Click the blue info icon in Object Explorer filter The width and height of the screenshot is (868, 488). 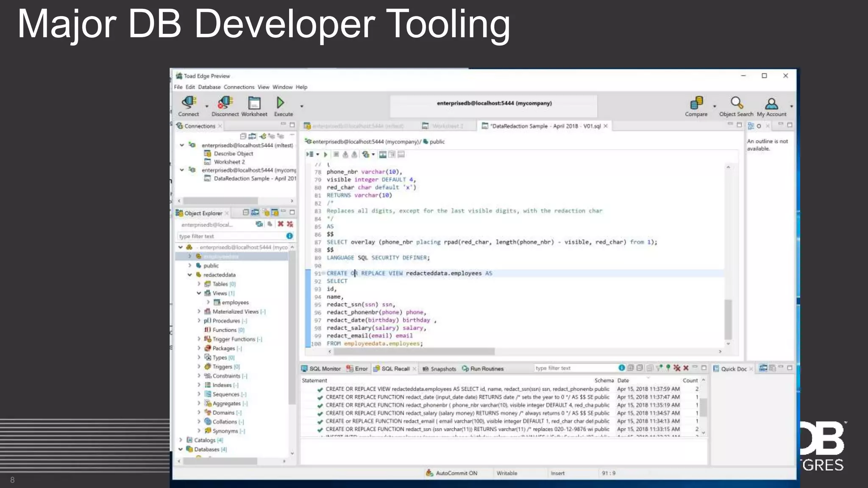point(289,236)
